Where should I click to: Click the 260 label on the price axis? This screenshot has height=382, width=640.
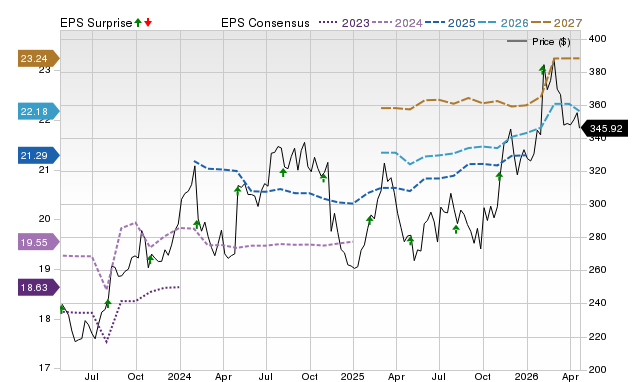(x=598, y=270)
